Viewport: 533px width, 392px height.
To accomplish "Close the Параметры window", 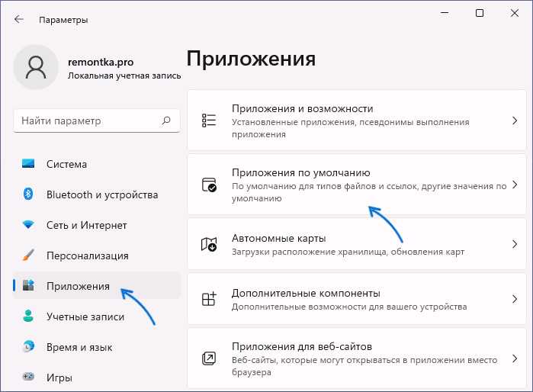I will tap(515, 13).
